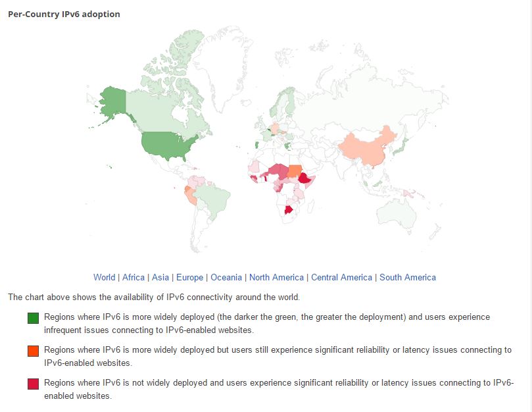The width and height of the screenshot is (532, 412).
Task: Click the green legend swatch
Action: tap(33, 318)
